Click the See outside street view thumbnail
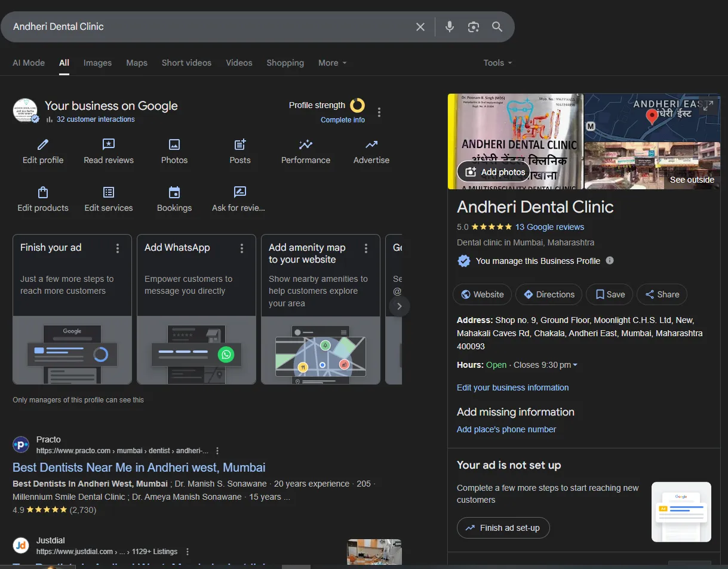 pyautogui.click(x=652, y=166)
